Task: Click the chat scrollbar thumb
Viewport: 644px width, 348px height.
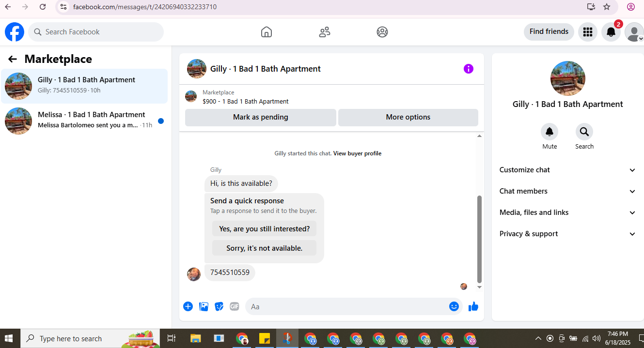Action: [x=480, y=239]
